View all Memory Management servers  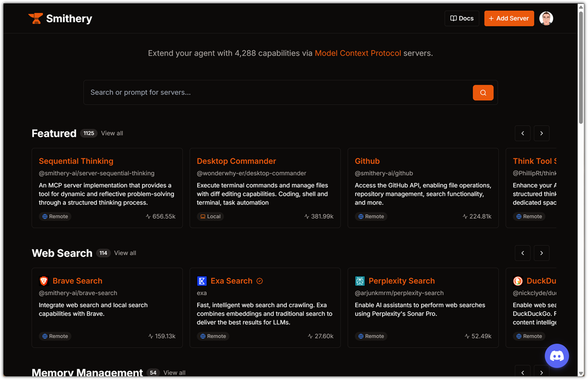click(174, 372)
